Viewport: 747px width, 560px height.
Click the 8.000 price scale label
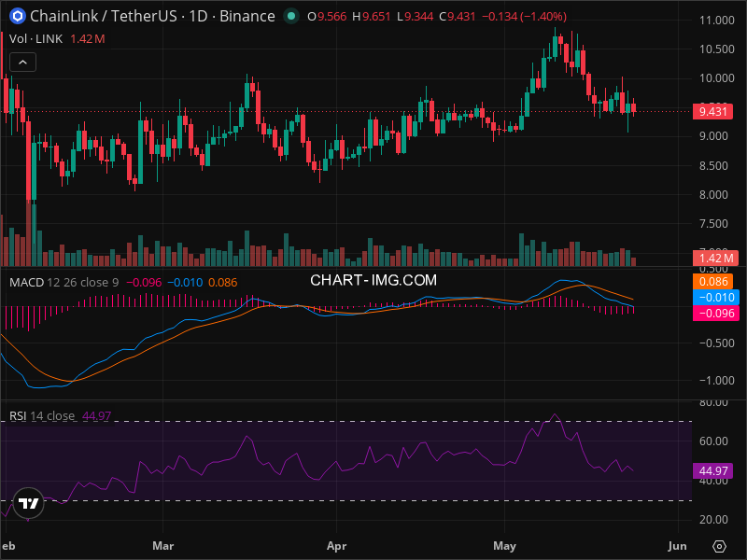click(x=713, y=195)
